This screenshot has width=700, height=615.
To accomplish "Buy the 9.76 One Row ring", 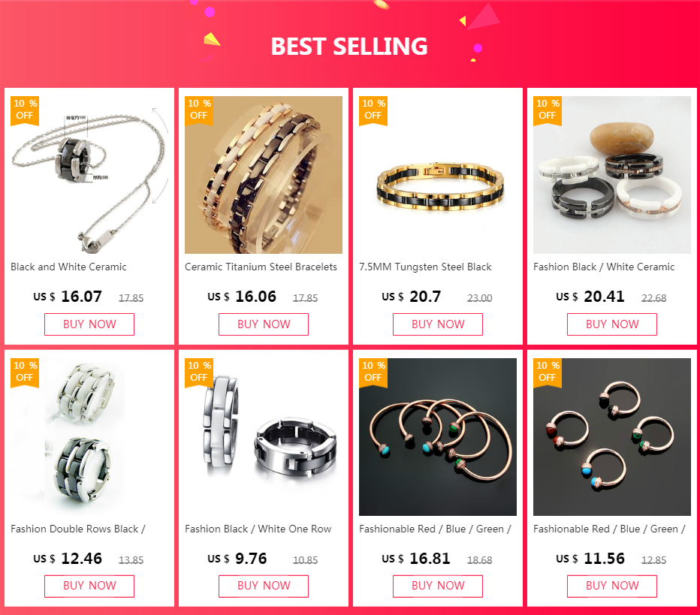I will coord(264,586).
